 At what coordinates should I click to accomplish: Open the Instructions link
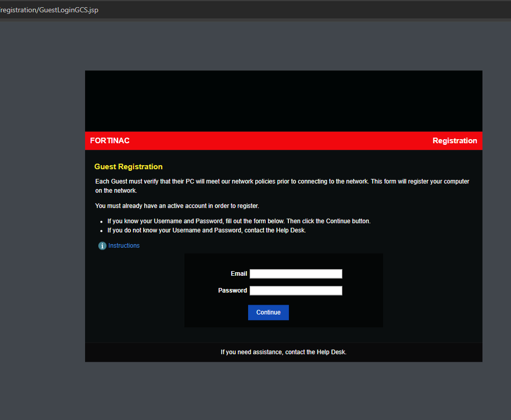click(124, 246)
